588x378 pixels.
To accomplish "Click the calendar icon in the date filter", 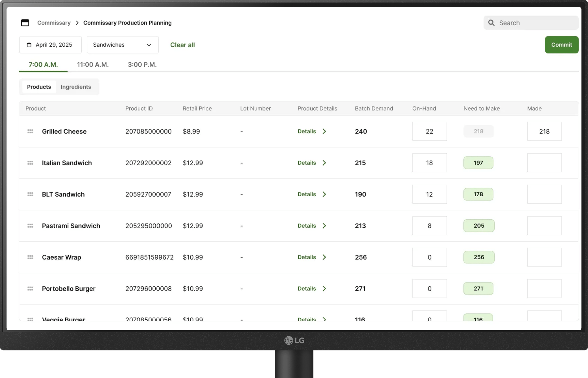I will 29,45.
